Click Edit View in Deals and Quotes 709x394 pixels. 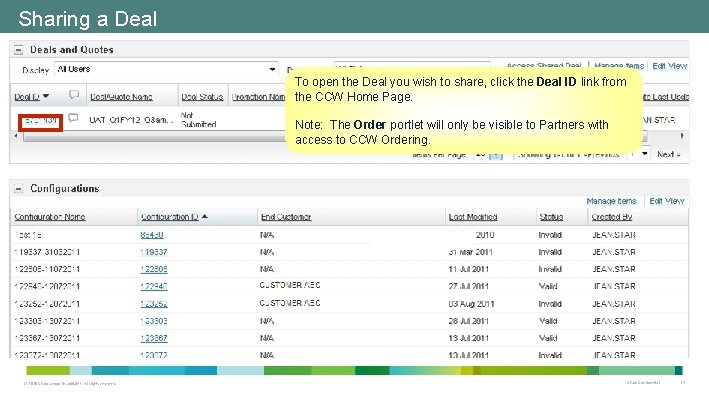click(669, 66)
